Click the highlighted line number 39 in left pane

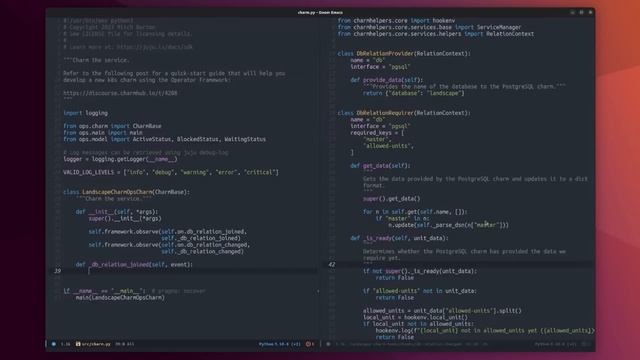[x=58, y=271]
